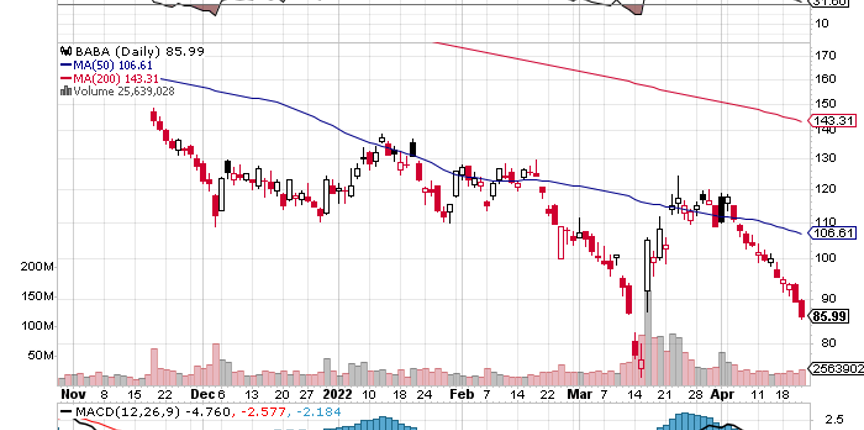Click the -2.184 MACD histogram value
The height and width of the screenshot is (430, 864).
pos(317,412)
